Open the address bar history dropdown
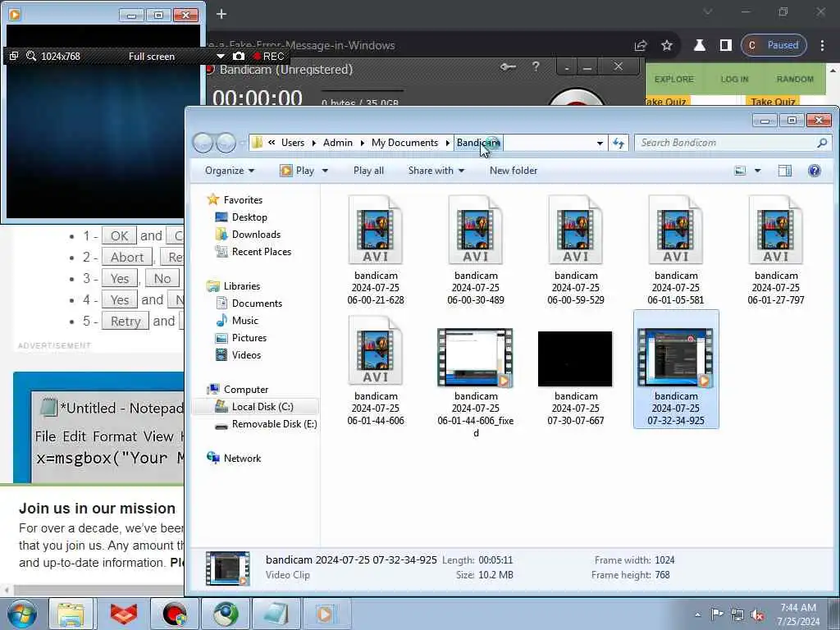 [x=600, y=143]
